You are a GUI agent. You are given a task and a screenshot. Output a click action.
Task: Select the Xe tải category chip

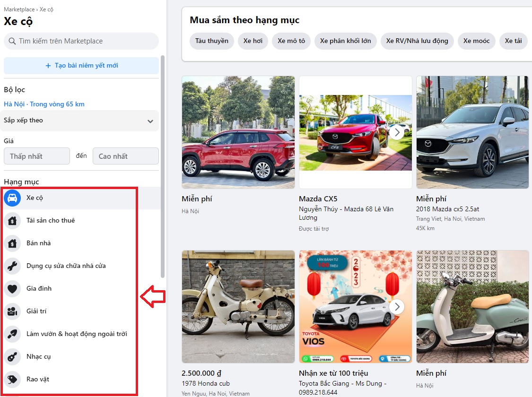click(513, 41)
